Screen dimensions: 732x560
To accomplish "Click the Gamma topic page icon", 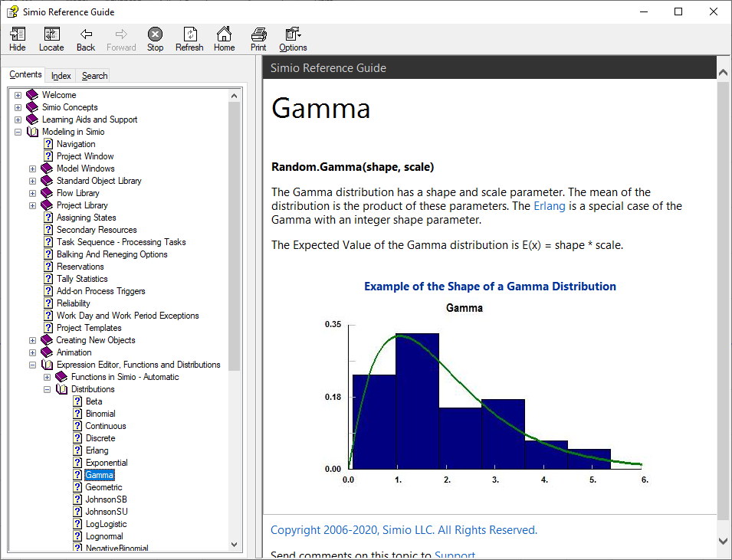I will [78, 475].
